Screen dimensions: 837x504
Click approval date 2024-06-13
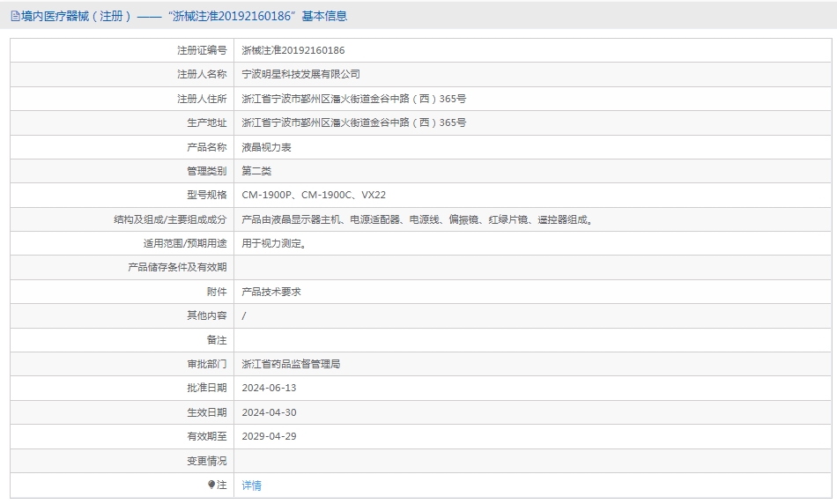(x=269, y=389)
